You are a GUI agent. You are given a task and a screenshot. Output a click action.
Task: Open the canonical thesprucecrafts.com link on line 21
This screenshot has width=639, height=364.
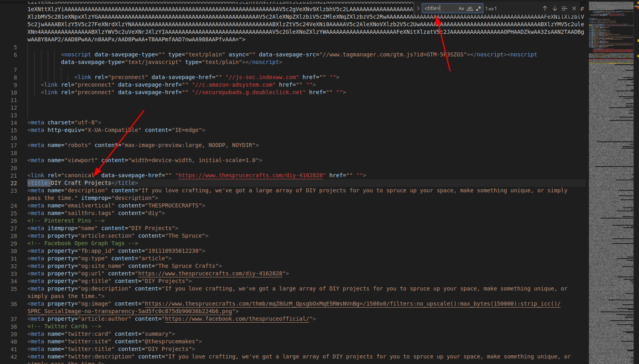pos(250,175)
